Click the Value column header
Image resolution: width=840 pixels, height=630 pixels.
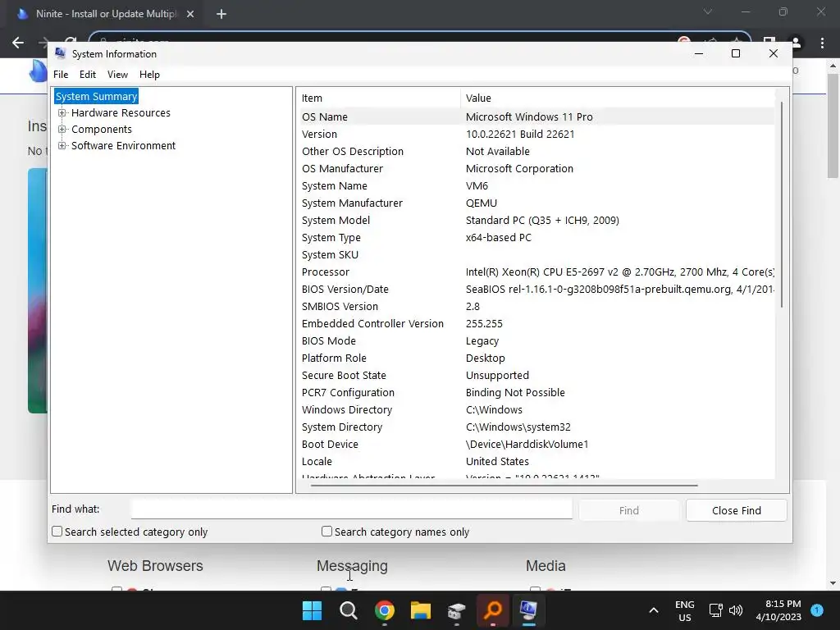[x=617, y=98]
